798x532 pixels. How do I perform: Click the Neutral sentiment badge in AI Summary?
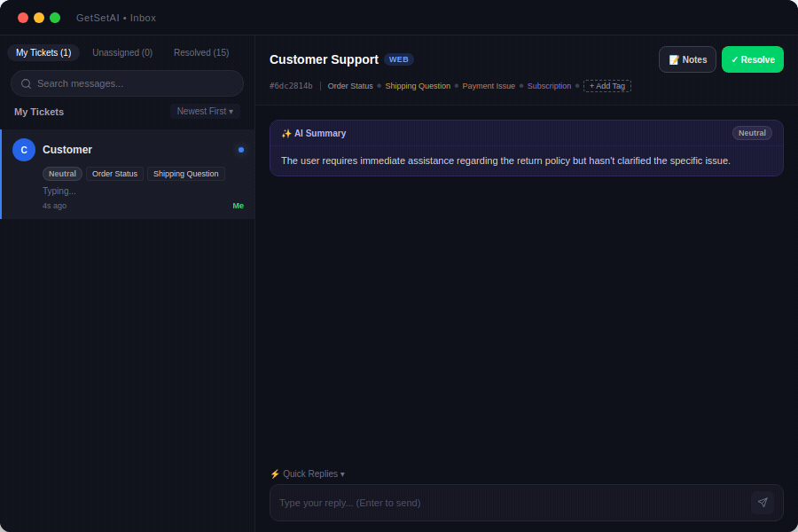tap(752, 133)
